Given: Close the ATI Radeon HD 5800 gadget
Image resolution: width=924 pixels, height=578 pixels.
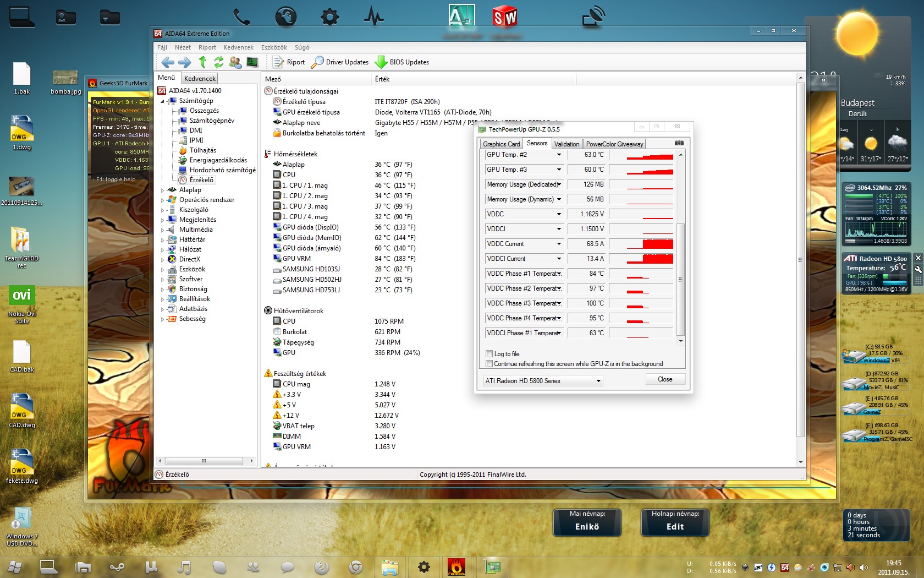Looking at the screenshot, I should click(x=918, y=258).
